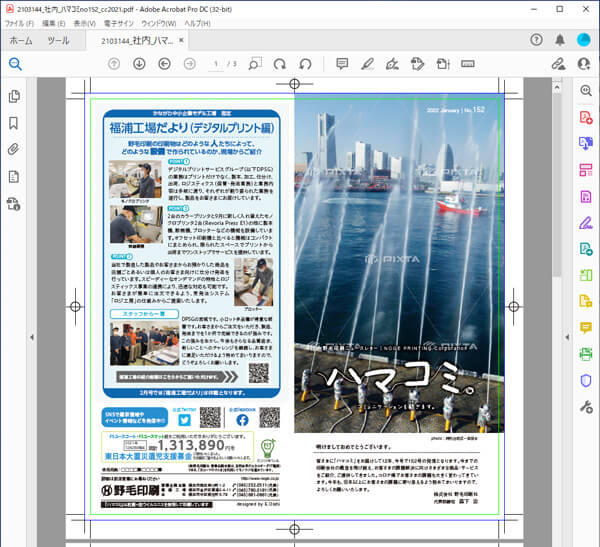
Task: Open the ウィンドウ menu
Action: [x=159, y=23]
